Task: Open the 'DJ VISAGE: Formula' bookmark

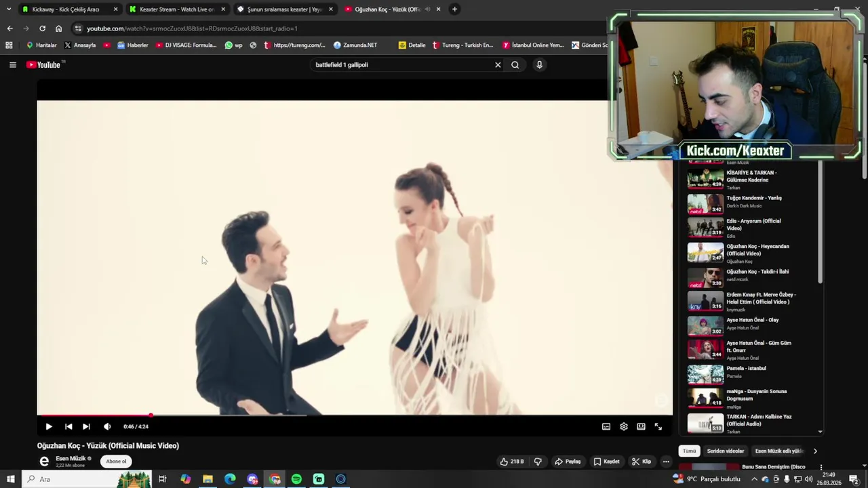Action: (186, 45)
